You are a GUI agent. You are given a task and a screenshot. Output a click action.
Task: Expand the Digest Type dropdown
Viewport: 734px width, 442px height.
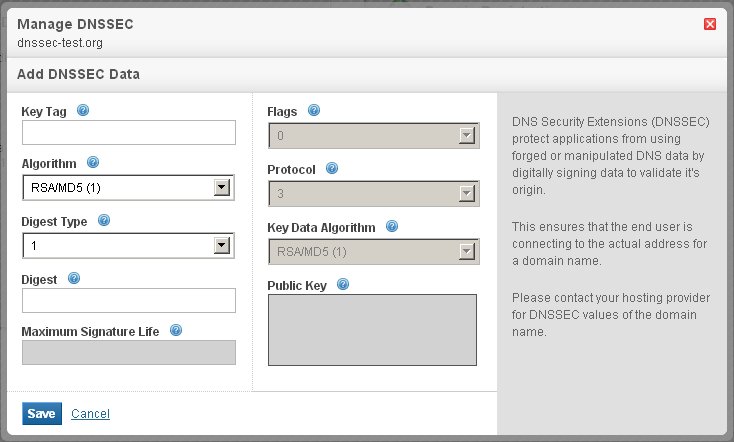tap(128, 246)
